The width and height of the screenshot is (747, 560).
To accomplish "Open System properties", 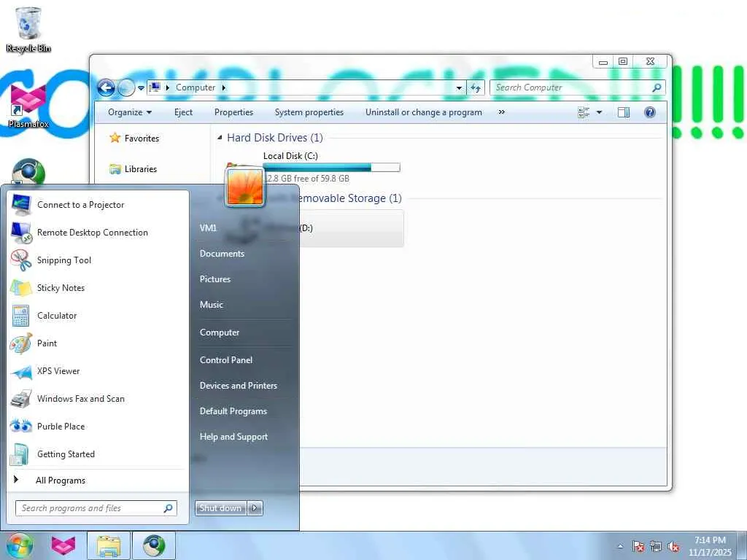I will coord(309,112).
